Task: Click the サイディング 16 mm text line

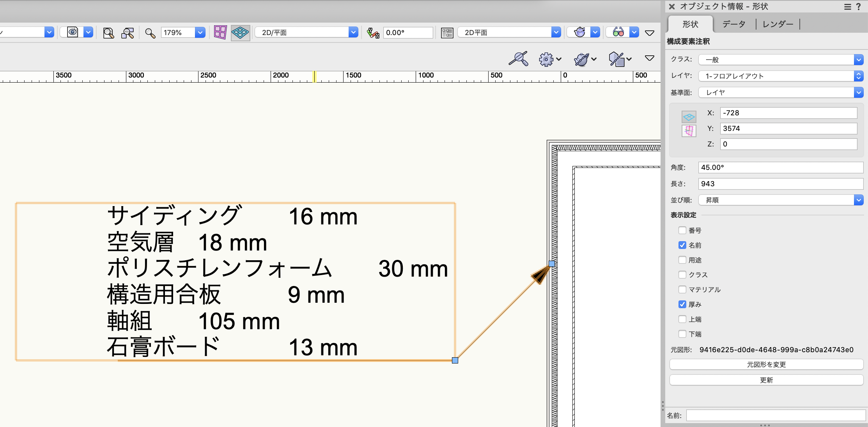Action: tap(232, 216)
